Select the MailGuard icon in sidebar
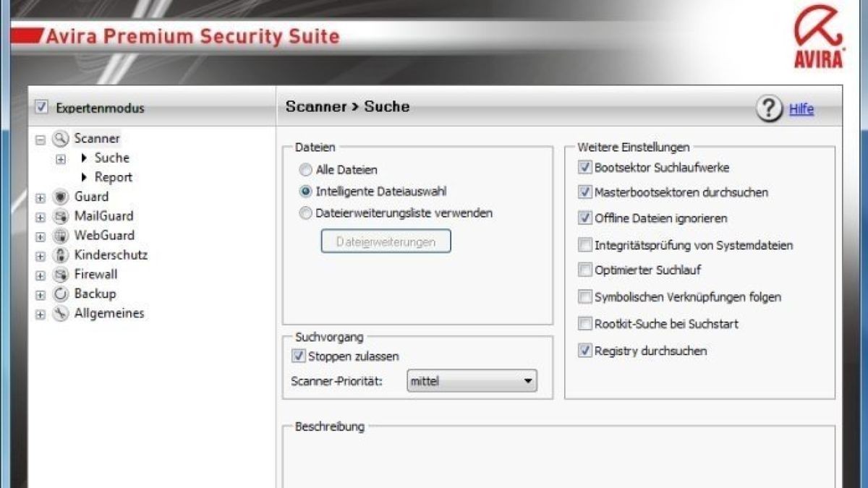This screenshot has height=488, width=868. [61, 216]
